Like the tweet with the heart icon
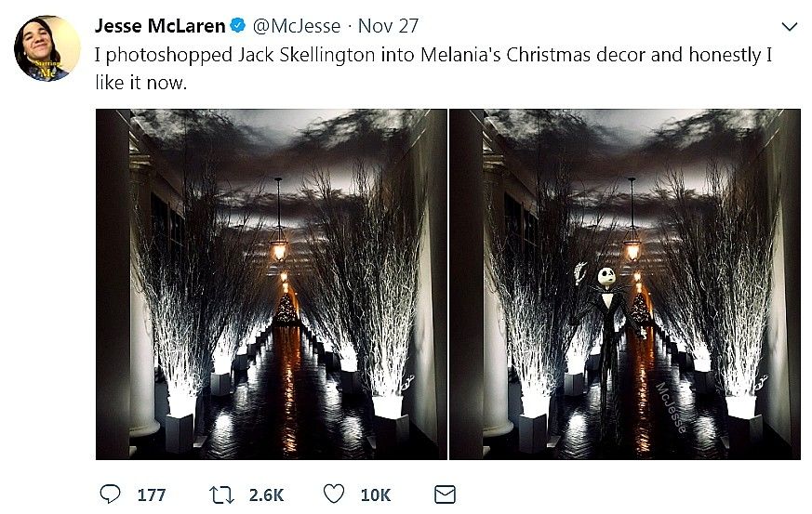This screenshot has width=812, height=514. click(x=333, y=494)
